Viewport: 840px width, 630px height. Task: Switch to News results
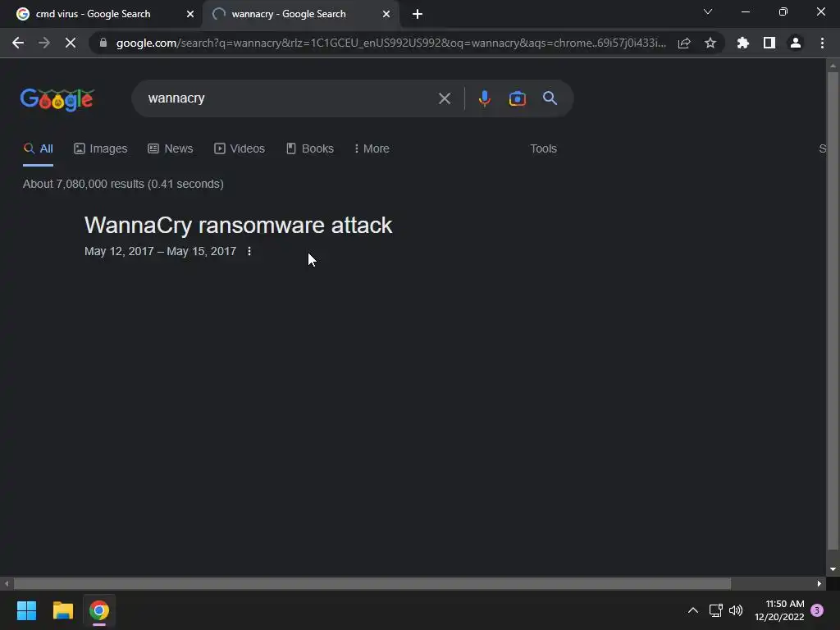(x=171, y=148)
